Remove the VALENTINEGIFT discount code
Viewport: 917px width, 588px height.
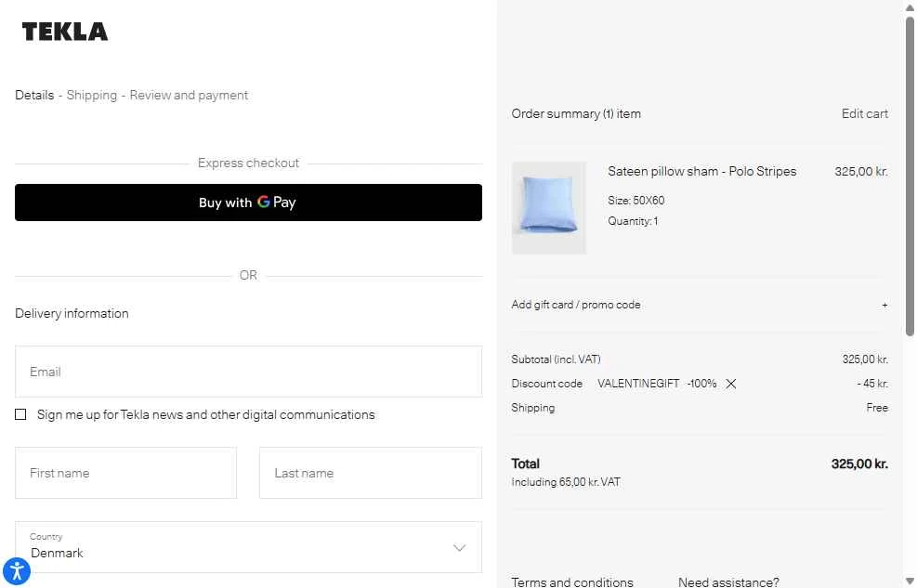731,384
